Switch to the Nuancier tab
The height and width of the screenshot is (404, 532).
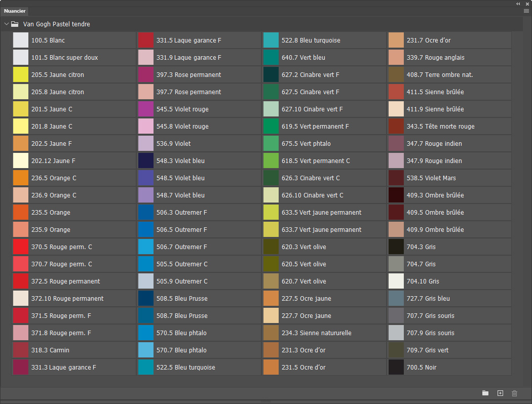click(15, 11)
